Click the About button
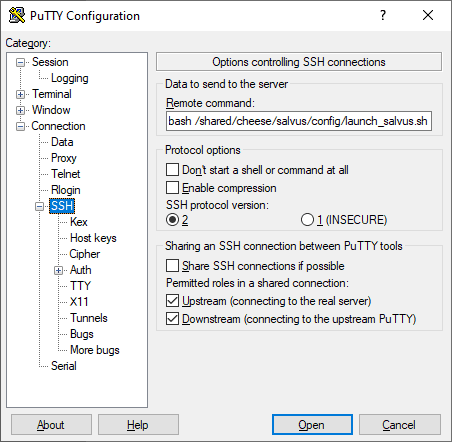Screen dimensions: 452x442 (x=51, y=425)
